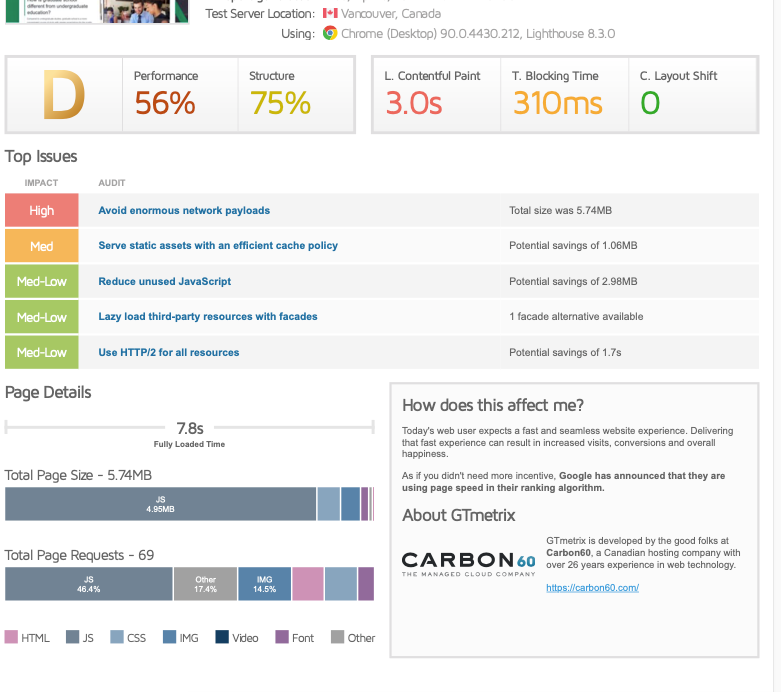Viewport: 781px width, 692px height.
Task: Click the IMG 14.5% requests bar segment
Action: [x=264, y=584]
